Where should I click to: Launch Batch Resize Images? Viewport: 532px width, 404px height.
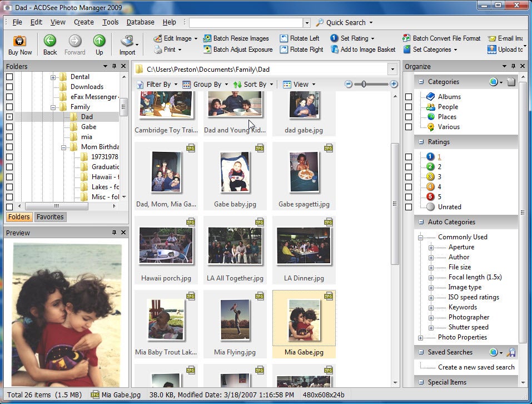(236, 38)
